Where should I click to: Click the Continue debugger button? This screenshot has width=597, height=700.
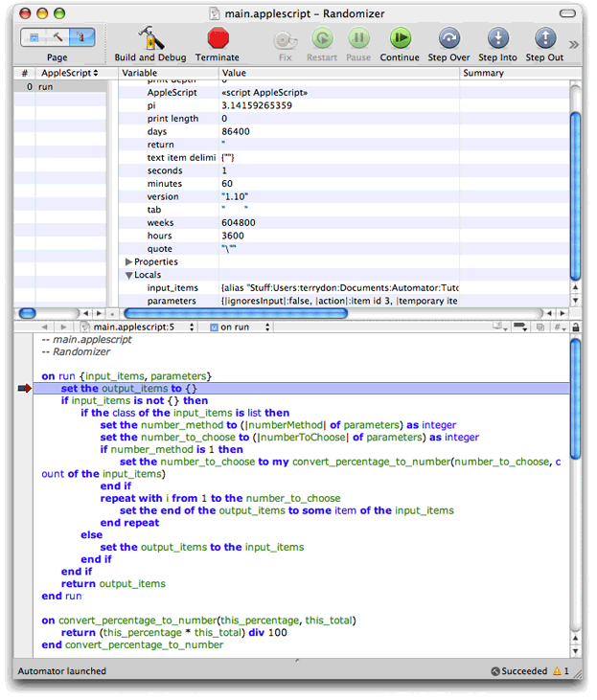[400, 38]
